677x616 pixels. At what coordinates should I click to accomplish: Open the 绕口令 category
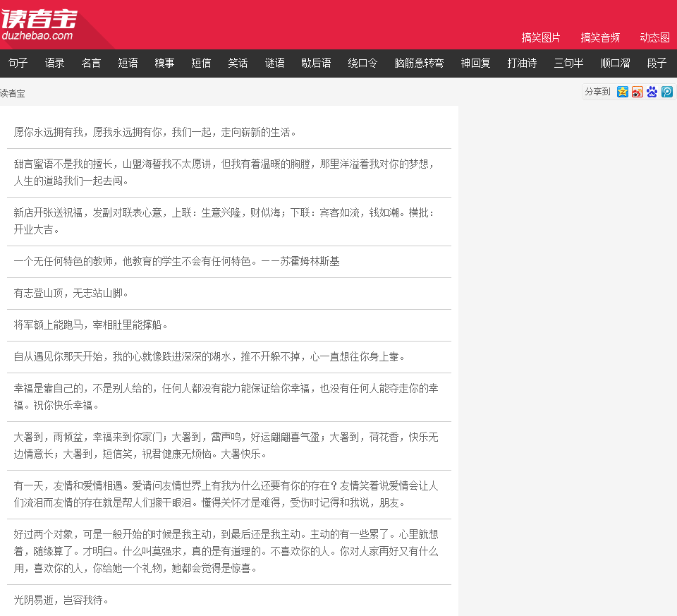tap(362, 64)
